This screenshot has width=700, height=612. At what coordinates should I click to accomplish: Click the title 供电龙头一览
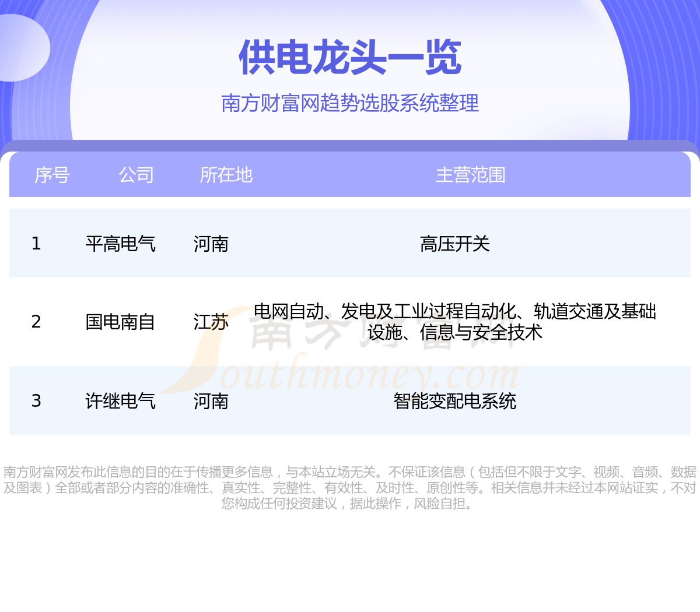[350, 58]
